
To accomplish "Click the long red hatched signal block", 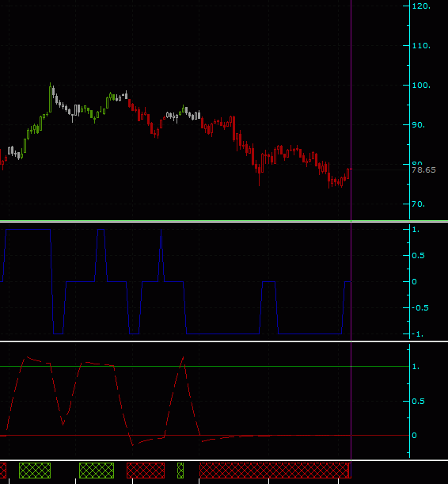I will pos(275,471).
